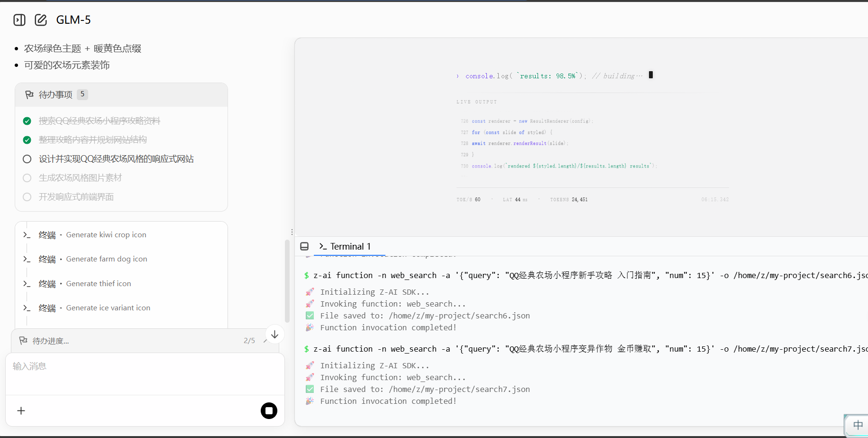Screen dimensions: 868x438
Task: Click the LAT 44 ms readout
Action: (x=515, y=200)
